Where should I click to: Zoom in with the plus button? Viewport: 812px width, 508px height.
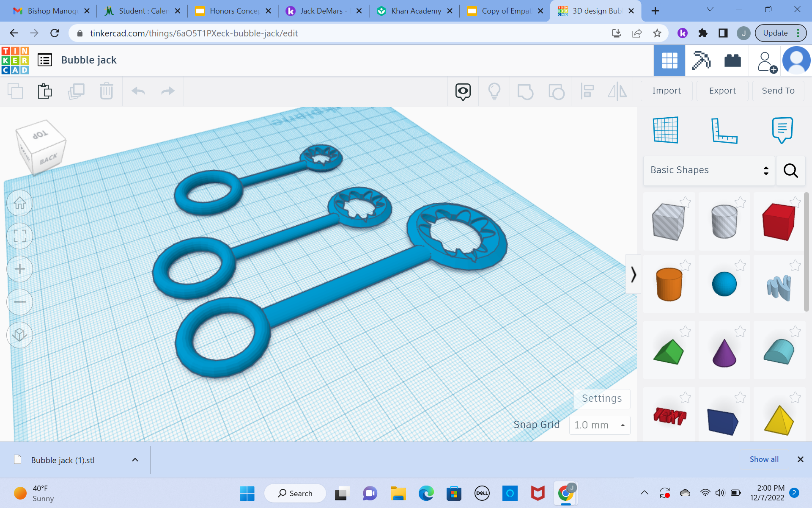click(20, 269)
